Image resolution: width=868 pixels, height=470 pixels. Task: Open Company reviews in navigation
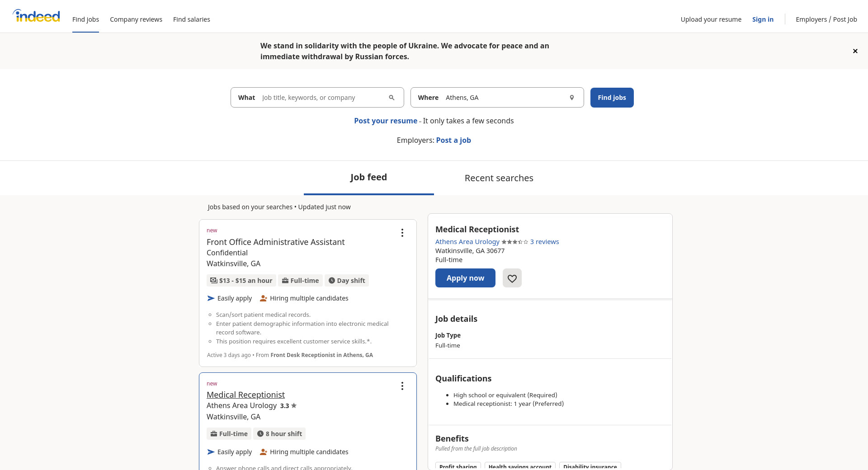click(136, 19)
